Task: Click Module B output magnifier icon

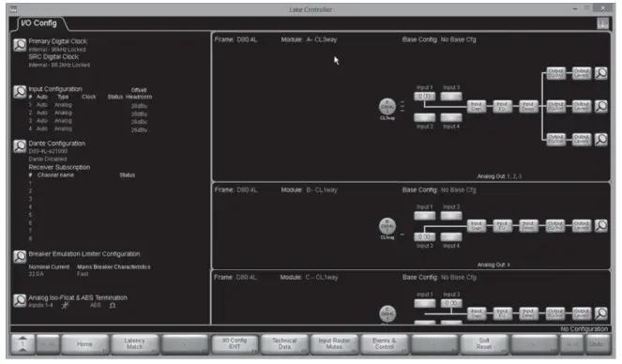Action: (x=601, y=225)
